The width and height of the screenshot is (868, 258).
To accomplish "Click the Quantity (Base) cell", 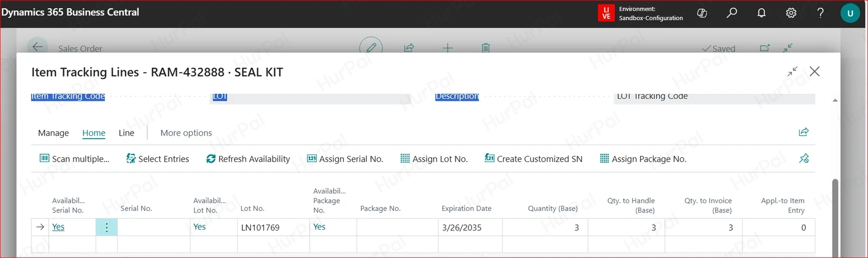I will pos(545,227).
